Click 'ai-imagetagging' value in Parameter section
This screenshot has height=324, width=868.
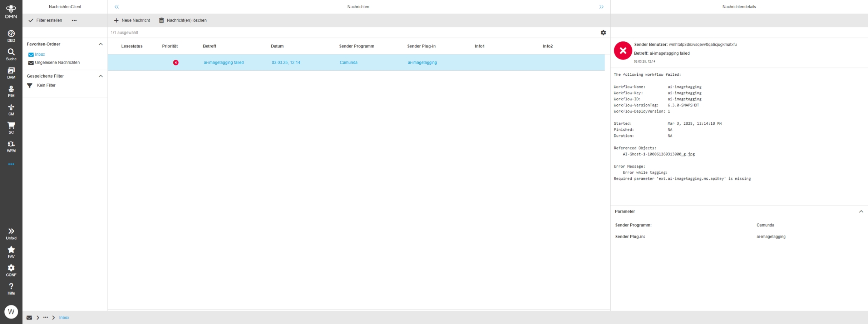[771, 236]
